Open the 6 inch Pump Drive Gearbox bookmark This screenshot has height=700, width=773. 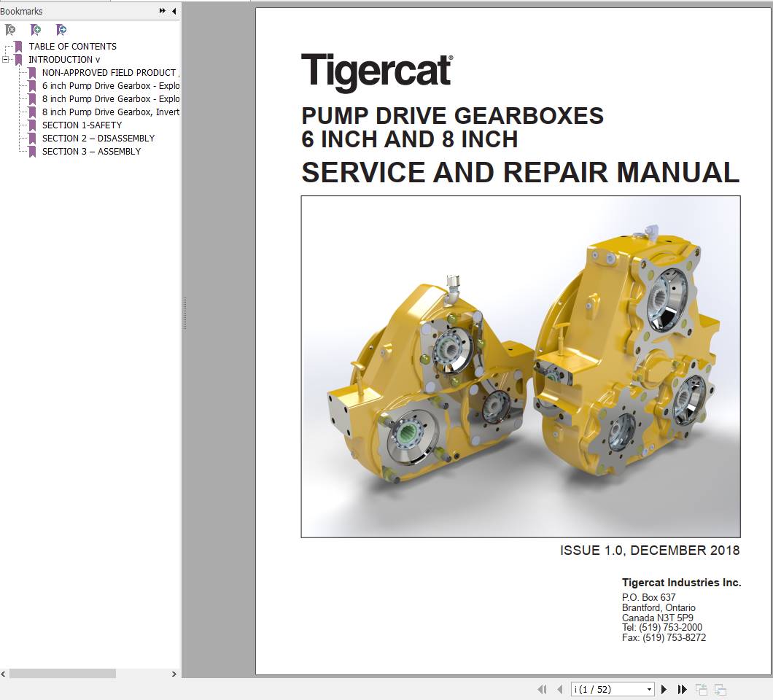(111, 85)
